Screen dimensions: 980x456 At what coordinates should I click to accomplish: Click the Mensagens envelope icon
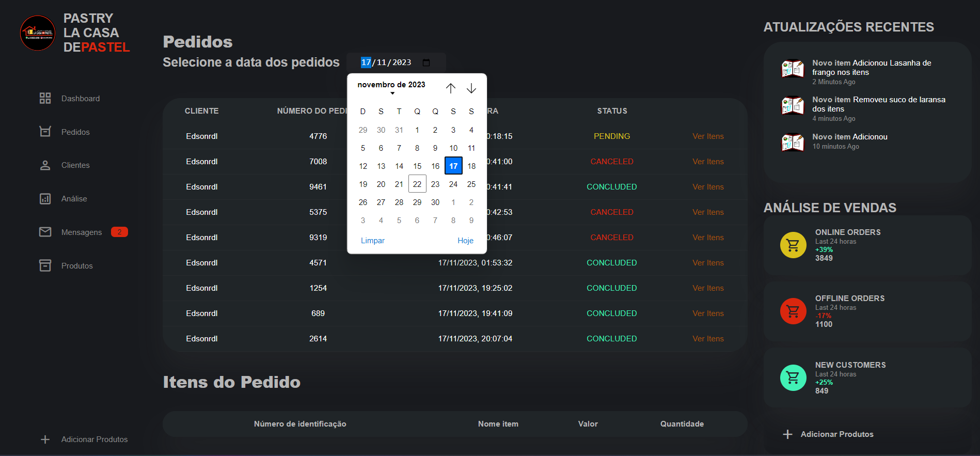coord(45,232)
